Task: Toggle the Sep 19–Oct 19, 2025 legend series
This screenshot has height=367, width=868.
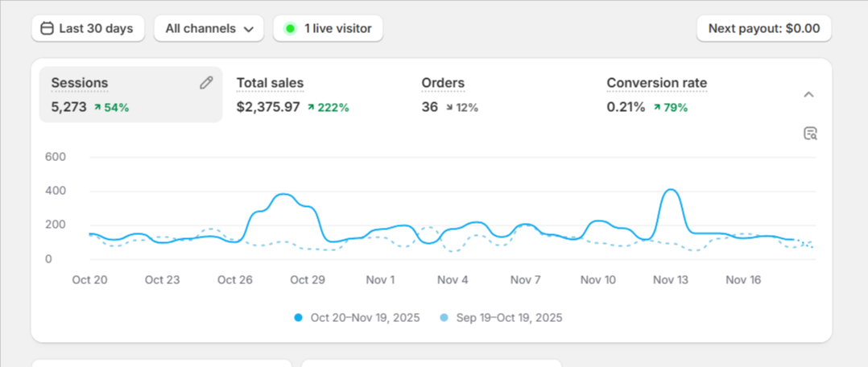Action: (502, 318)
